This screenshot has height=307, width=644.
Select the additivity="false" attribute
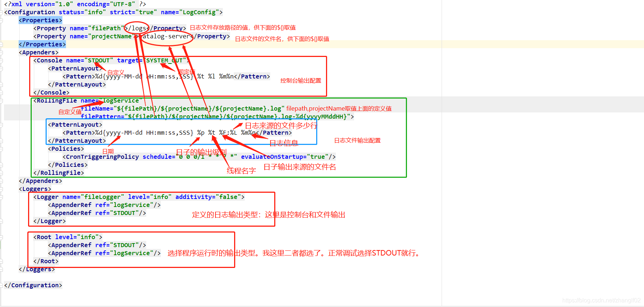click(208, 197)
